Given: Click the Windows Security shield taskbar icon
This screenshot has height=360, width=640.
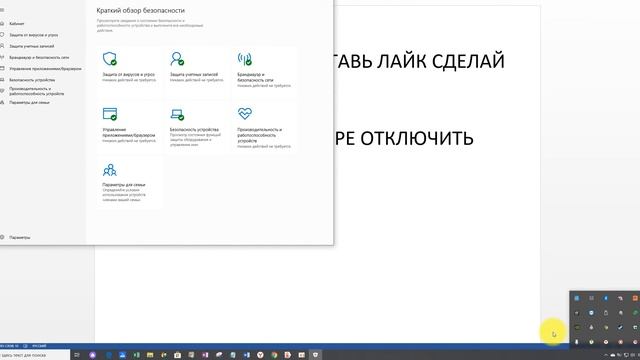Looking at the screenshot, I should point(315,355).
